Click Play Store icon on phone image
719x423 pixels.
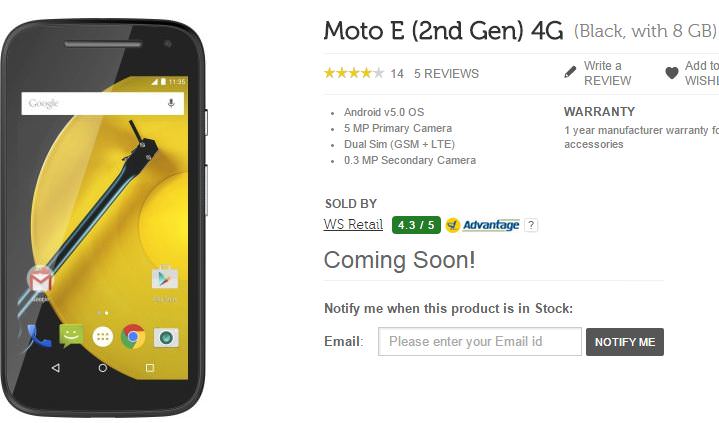pos(165,278)
